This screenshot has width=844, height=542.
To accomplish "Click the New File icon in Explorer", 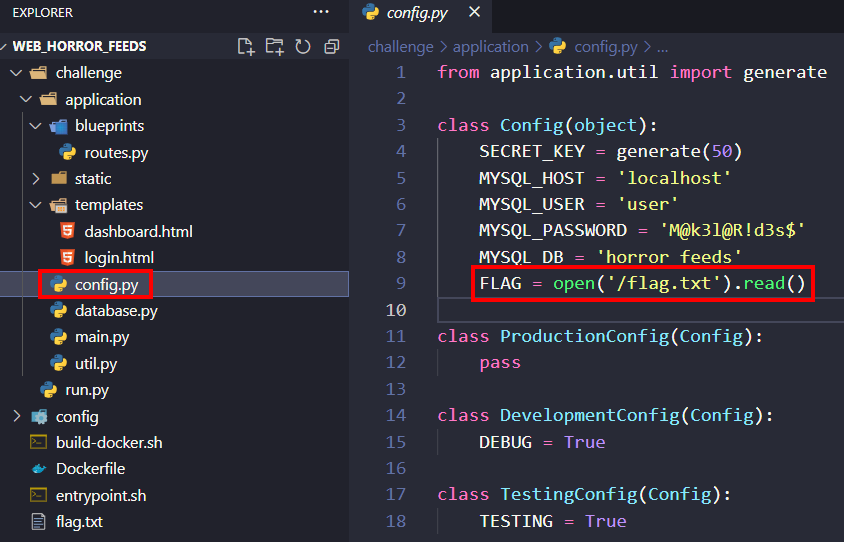I will [x=245, y=46].
